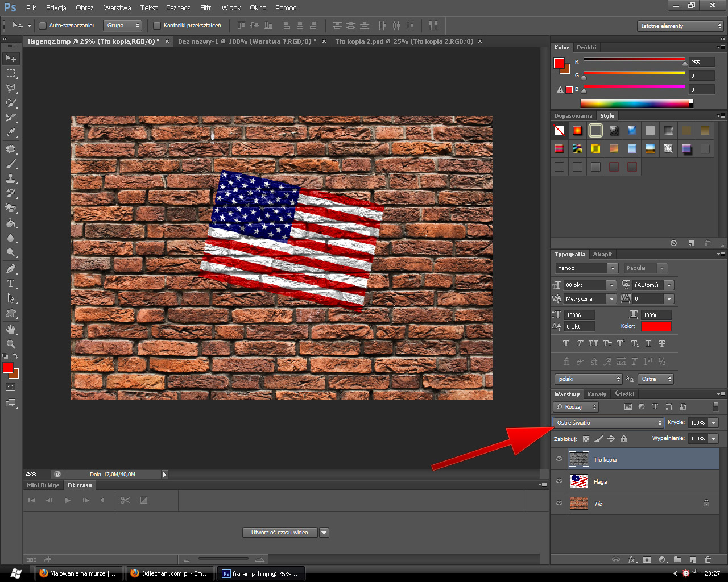
Task: Click the red text Kolor swatch
Action: [656, 326]
